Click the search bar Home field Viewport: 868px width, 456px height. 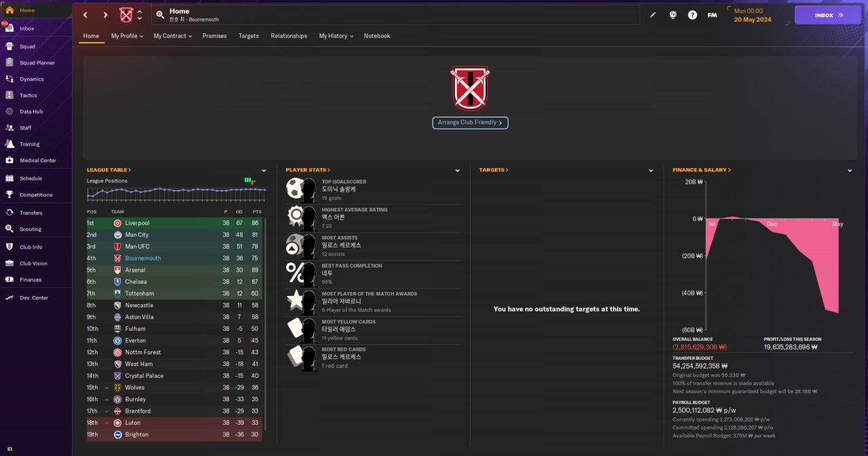397,15
